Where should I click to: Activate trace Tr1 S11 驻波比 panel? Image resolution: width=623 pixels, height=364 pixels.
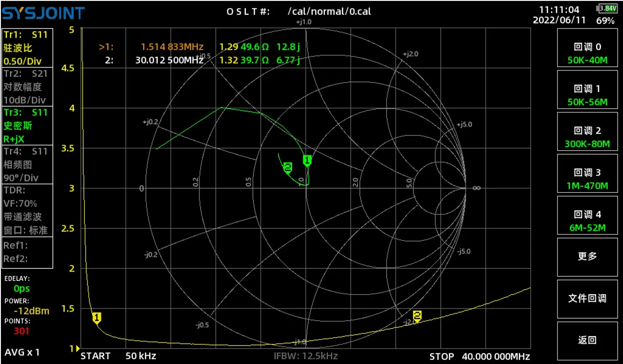click(x=27, y=48)
